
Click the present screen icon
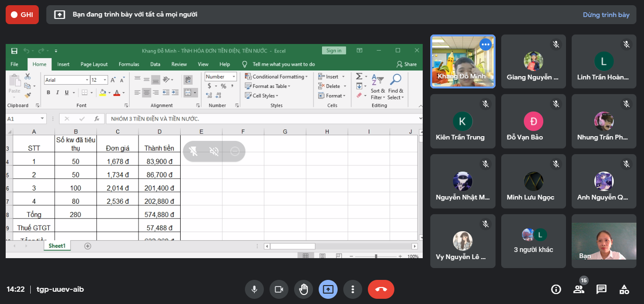328,289
